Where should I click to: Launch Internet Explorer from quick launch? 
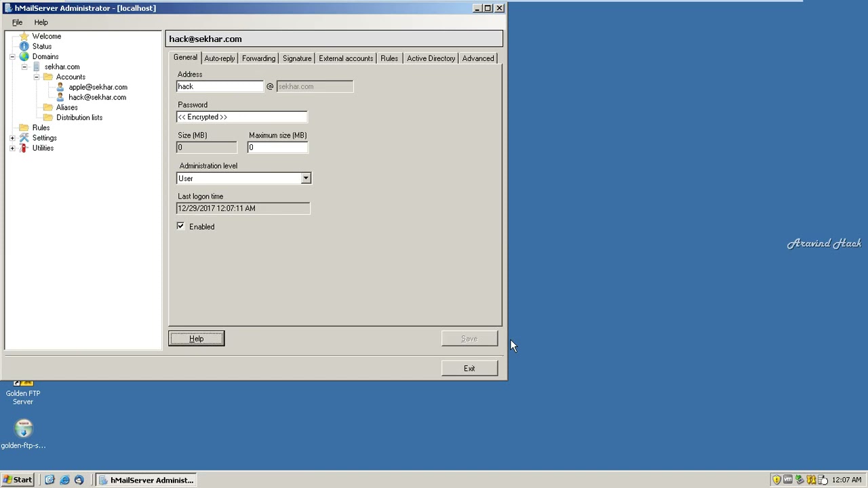click(x=64, y=480)
